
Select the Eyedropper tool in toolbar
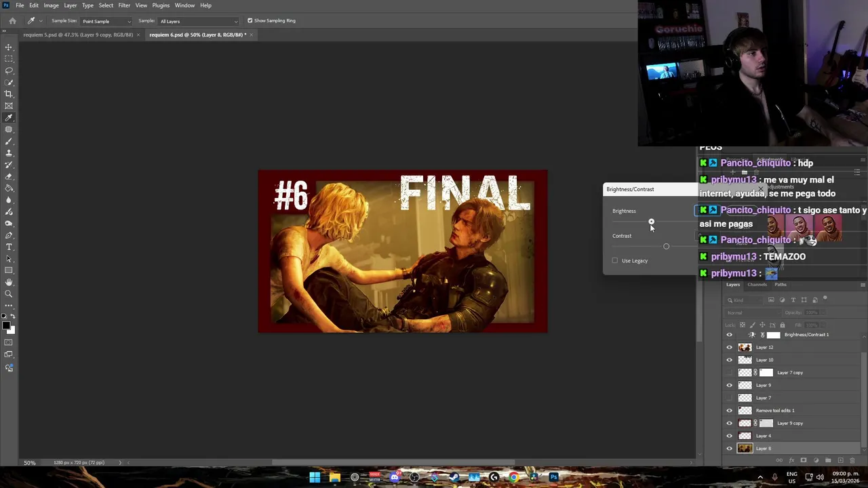[x=9, y=117]
